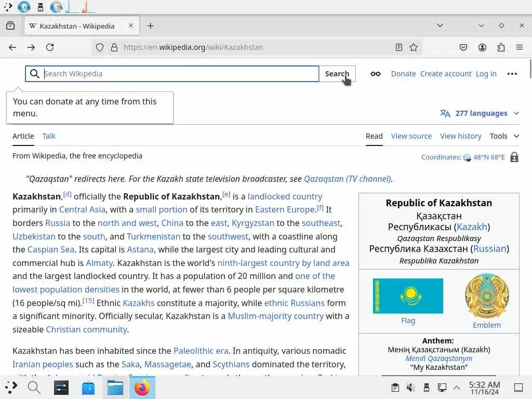Open footnote [15] reference link
Screen dimensions: 532x399
88,300
